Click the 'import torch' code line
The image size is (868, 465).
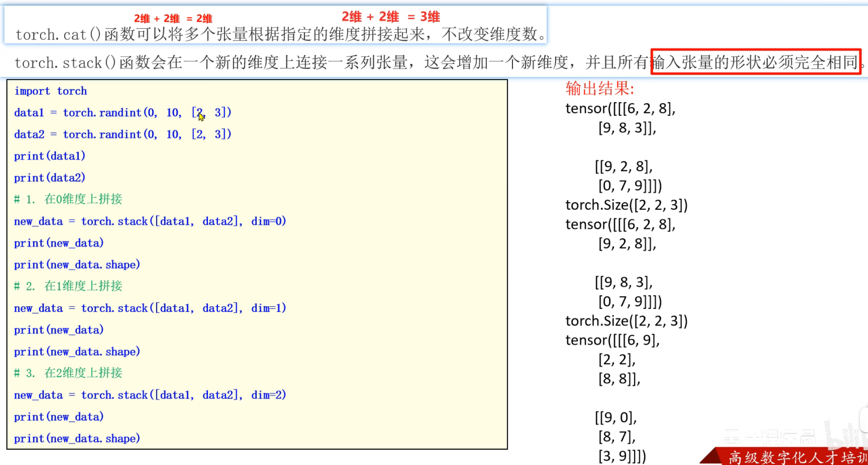tap(51, 91)
